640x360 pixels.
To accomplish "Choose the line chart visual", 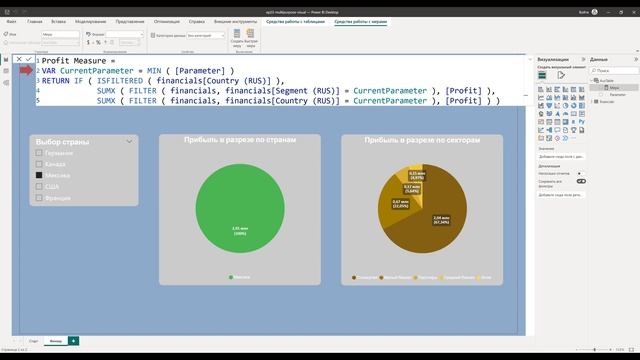I will click(x=541, y=98).
